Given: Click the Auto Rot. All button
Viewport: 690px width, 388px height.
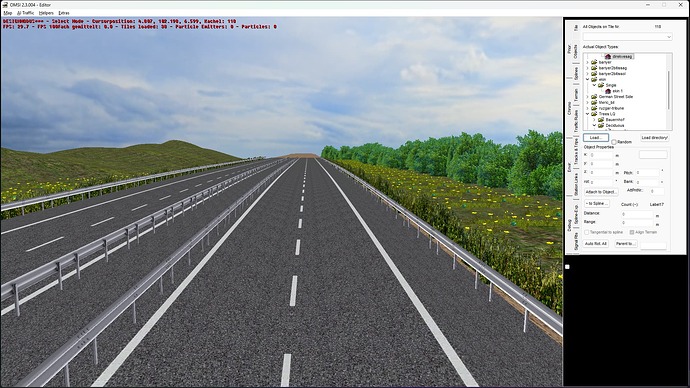Looking at the screenshot, I should (596, 243).
